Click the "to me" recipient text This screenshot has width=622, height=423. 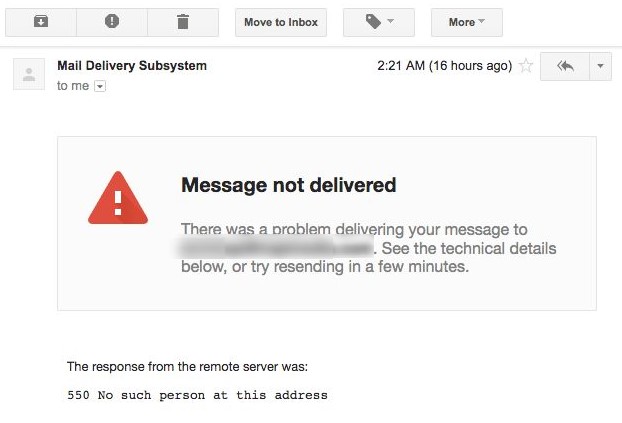[73, 86]
